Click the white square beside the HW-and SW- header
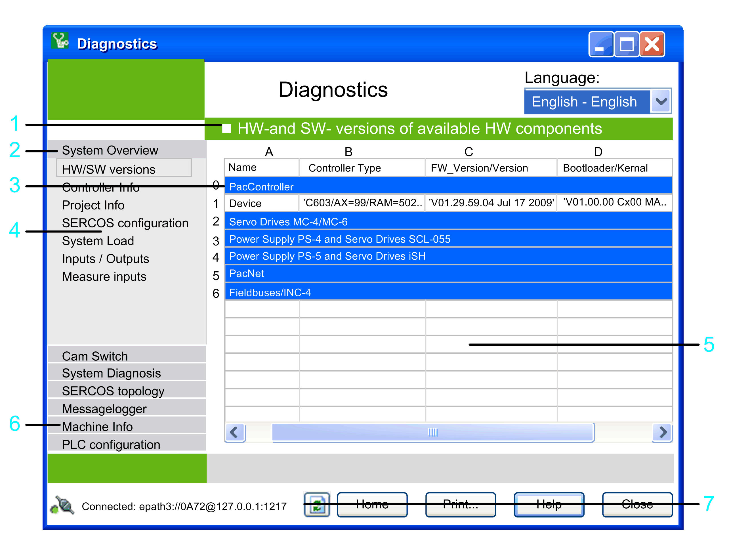This screenshot has height=560, width=729. click(226, 129)
